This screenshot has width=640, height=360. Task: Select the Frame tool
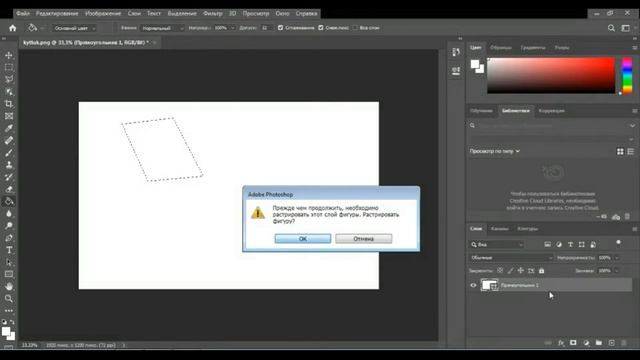tap(9, 116)
